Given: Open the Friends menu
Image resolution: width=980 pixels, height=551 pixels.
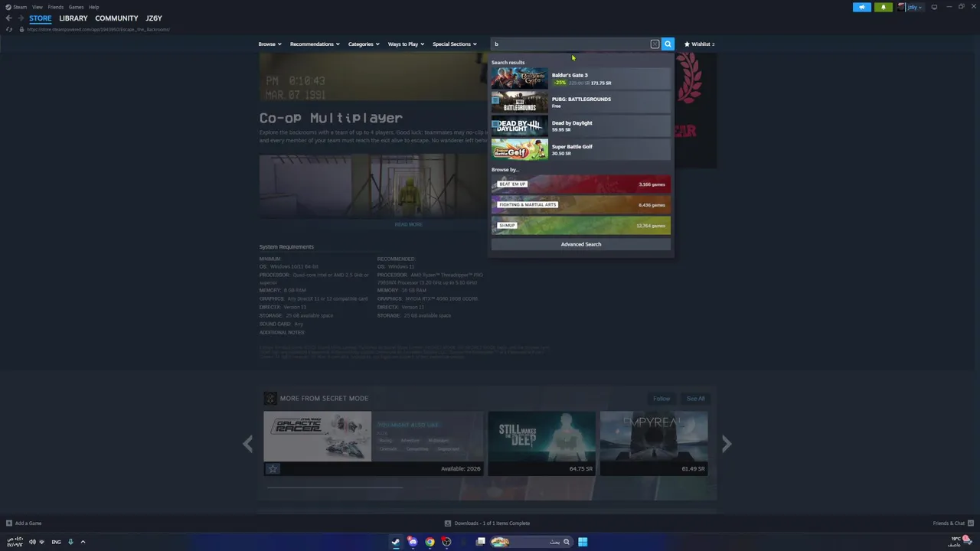Looking at the screenshot, I should 56,7.
